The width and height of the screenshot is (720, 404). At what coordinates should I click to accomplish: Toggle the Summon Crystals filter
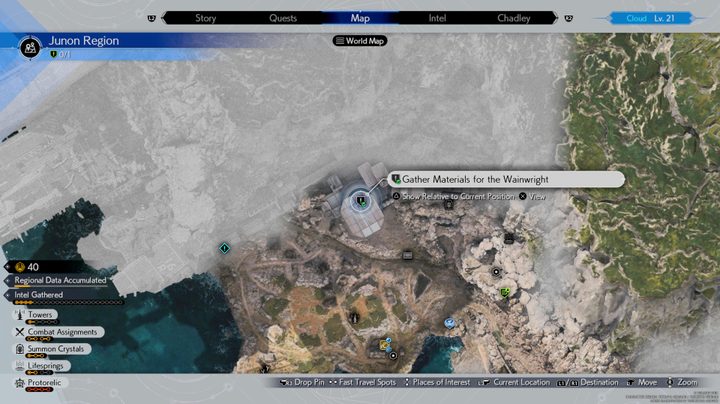tap(52, 349)
